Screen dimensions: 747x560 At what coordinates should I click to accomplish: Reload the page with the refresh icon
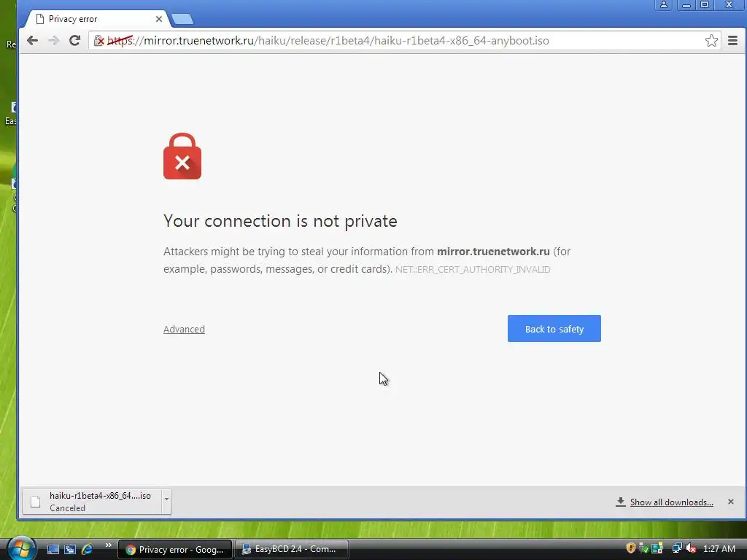tap(75, 41)
